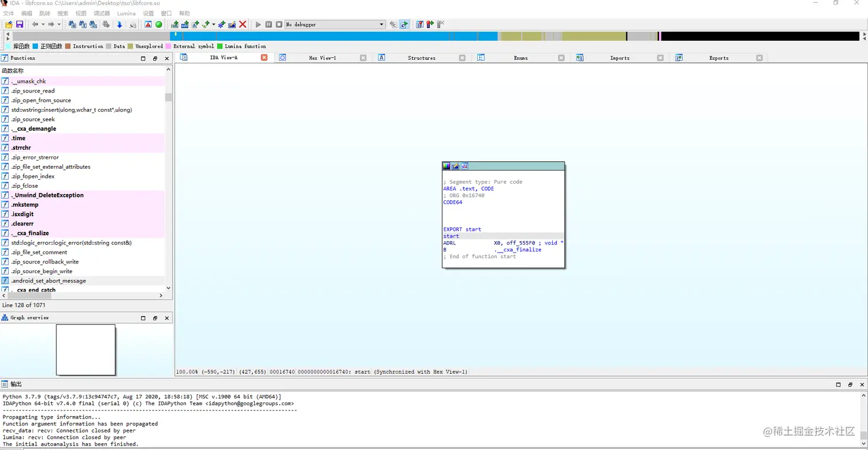The height and width of the screenshot is (450, 868).
Task: Open the 文件 menu
Action: coord(9,13)
